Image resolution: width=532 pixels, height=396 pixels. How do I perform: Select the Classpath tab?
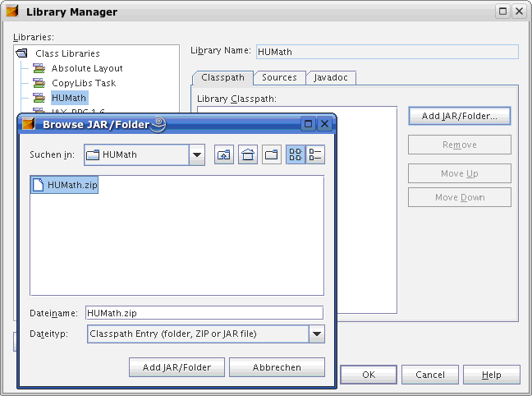tap(222, 78)
